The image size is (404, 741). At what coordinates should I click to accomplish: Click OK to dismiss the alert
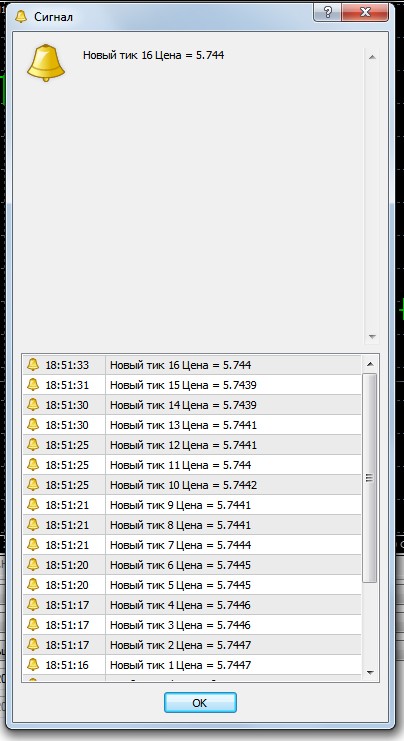(x=200, y=703)
